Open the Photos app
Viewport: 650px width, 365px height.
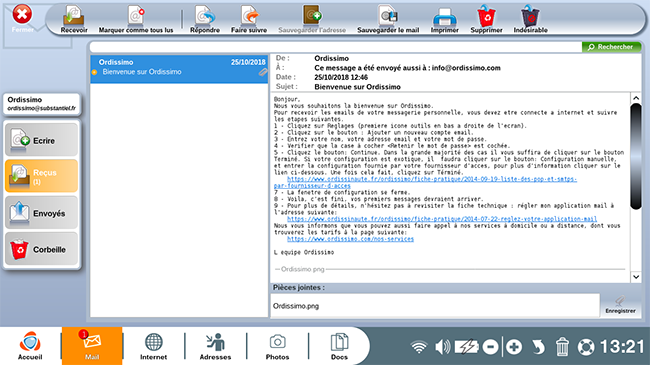tap(277, 346)
